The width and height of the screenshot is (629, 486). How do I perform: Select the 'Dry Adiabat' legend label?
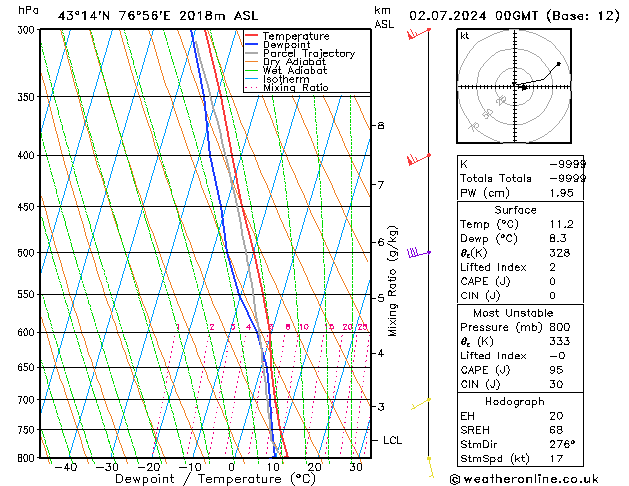pos(294,62)
